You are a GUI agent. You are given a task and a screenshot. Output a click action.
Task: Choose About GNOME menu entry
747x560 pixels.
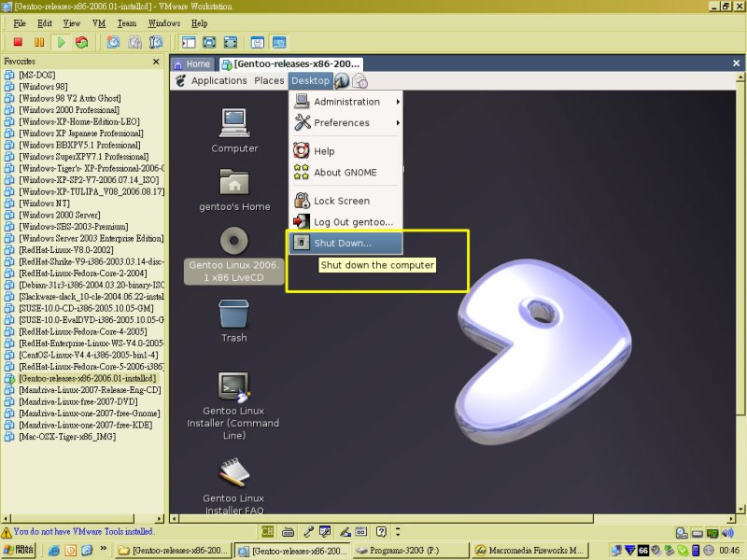345,173
